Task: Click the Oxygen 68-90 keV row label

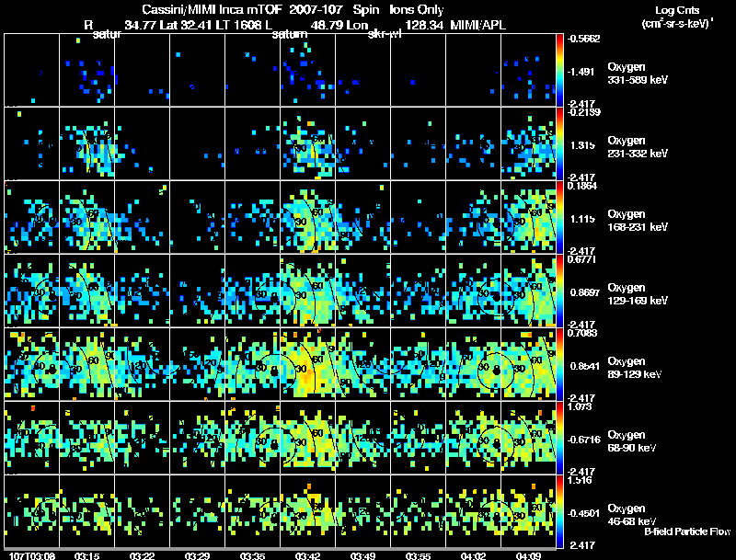Action: tap(632, 441)
